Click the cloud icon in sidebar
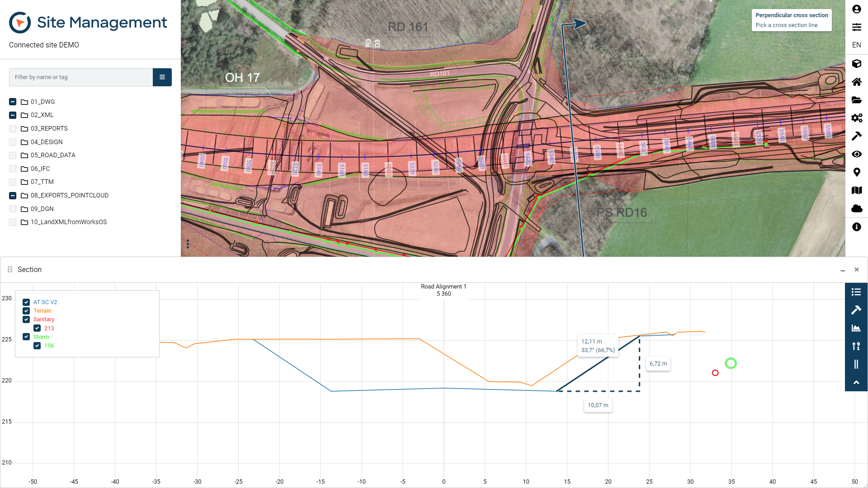868x488 pixels. (856, 208)
